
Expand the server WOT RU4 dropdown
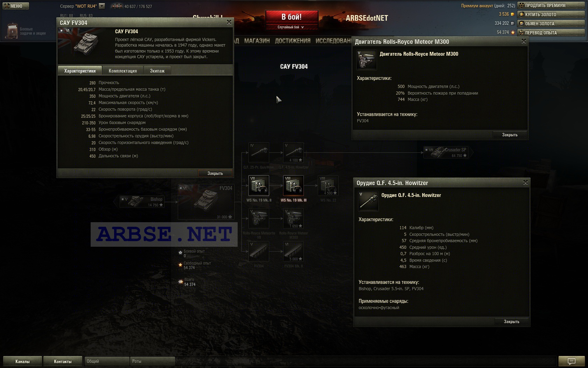pos(102,6)
